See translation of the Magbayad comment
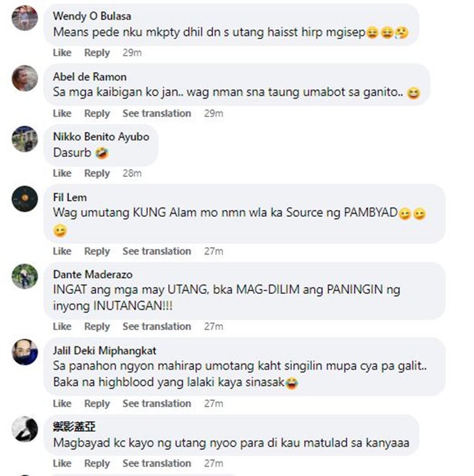This screenshot has height=476, width=474. pos(157,463)
